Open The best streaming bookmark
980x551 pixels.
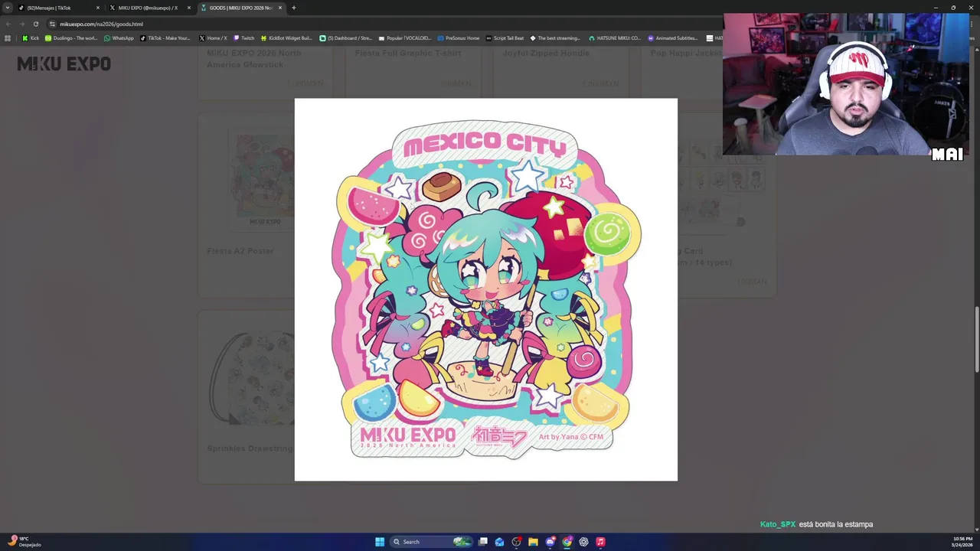(x=555, y=38)
